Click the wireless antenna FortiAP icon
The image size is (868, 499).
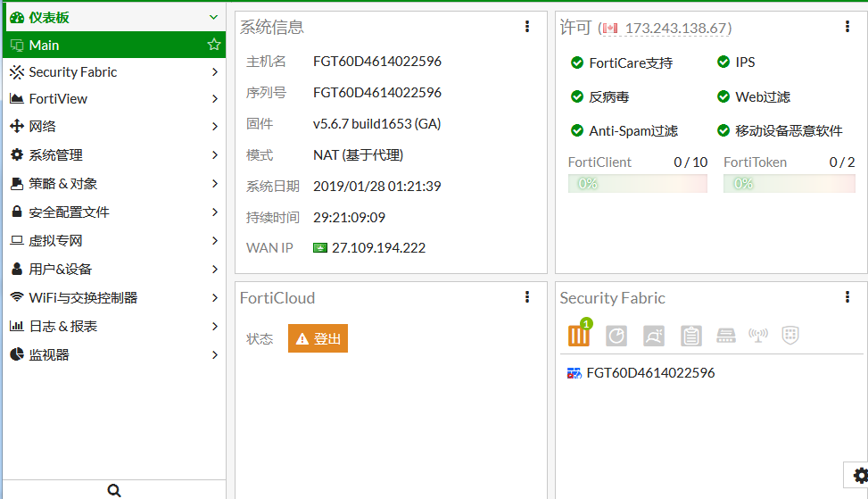(758, 336)
